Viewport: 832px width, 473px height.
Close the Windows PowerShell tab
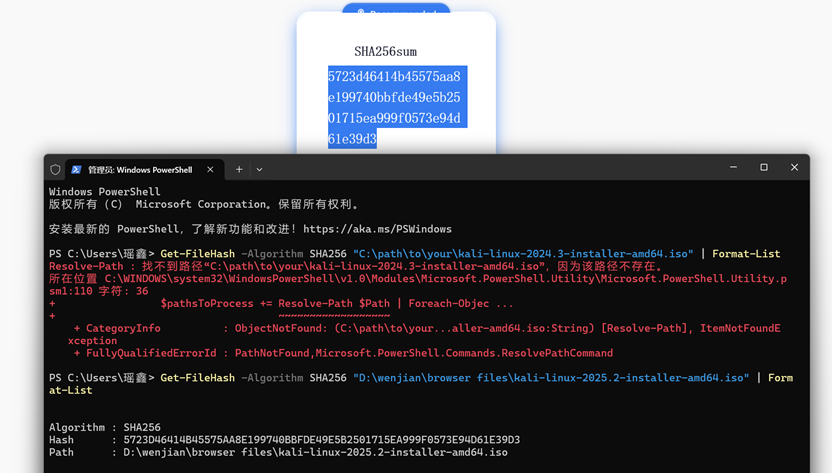[x=210, y=169]
